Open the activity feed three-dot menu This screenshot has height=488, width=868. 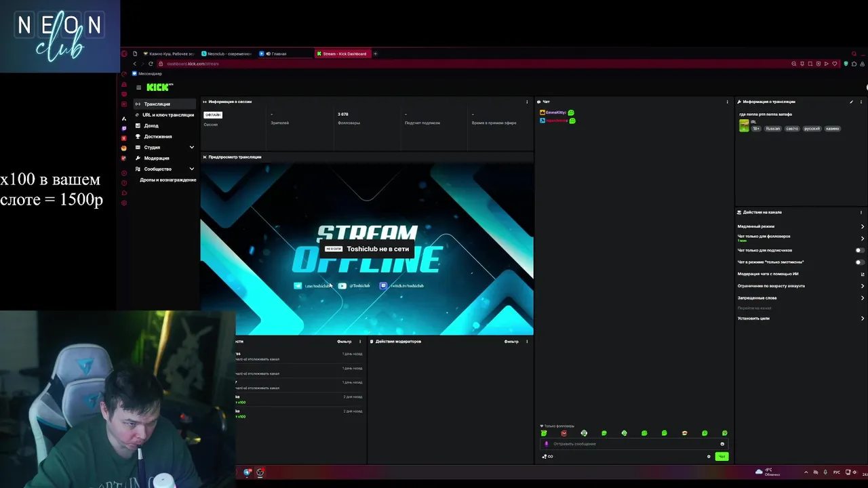(x=360, y=342)
